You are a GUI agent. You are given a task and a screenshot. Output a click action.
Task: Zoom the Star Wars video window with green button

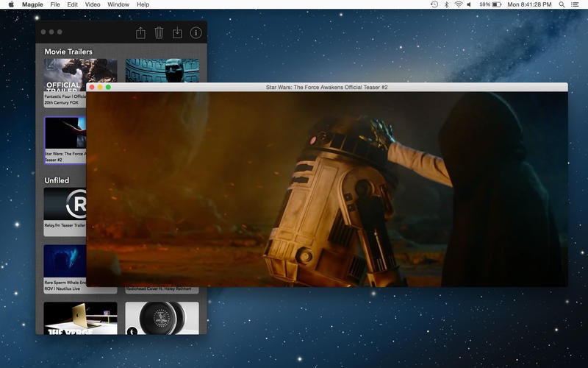pos(109,87)
